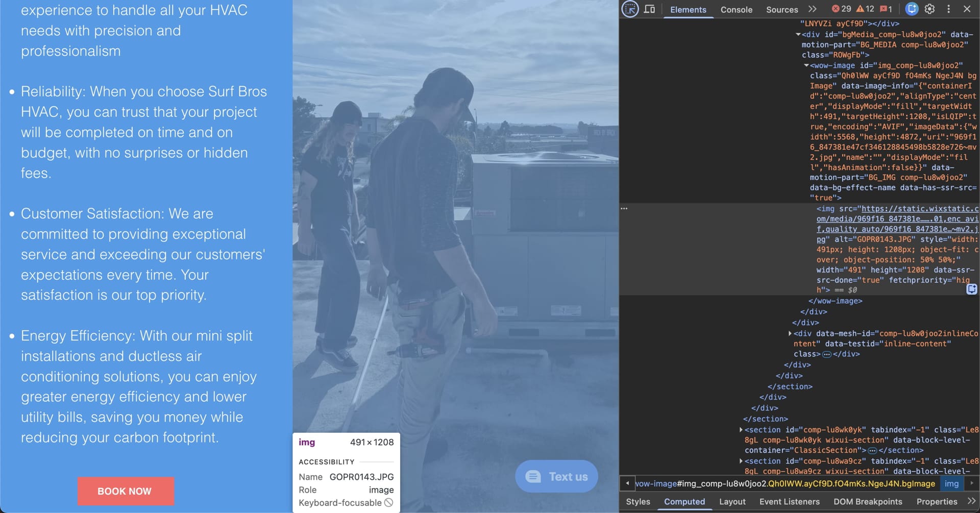Toggle the inspect element picker
980x513 pixels.
click(630, 9)
